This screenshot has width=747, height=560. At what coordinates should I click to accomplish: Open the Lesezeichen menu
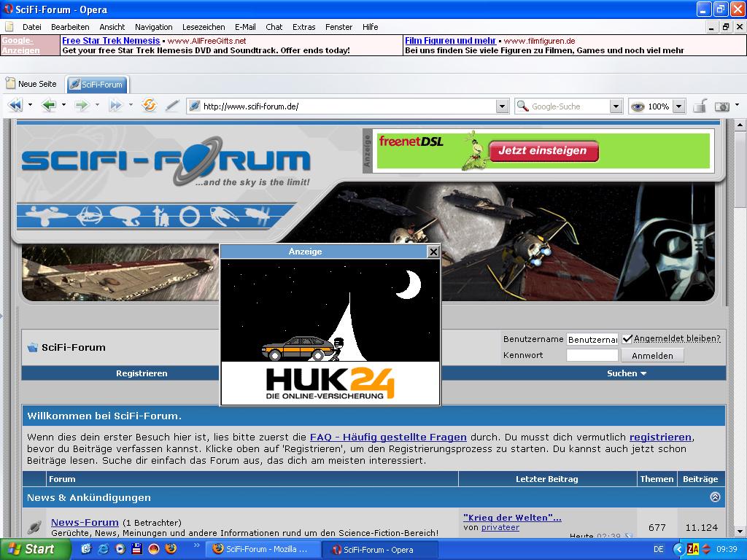click(204, 27)
